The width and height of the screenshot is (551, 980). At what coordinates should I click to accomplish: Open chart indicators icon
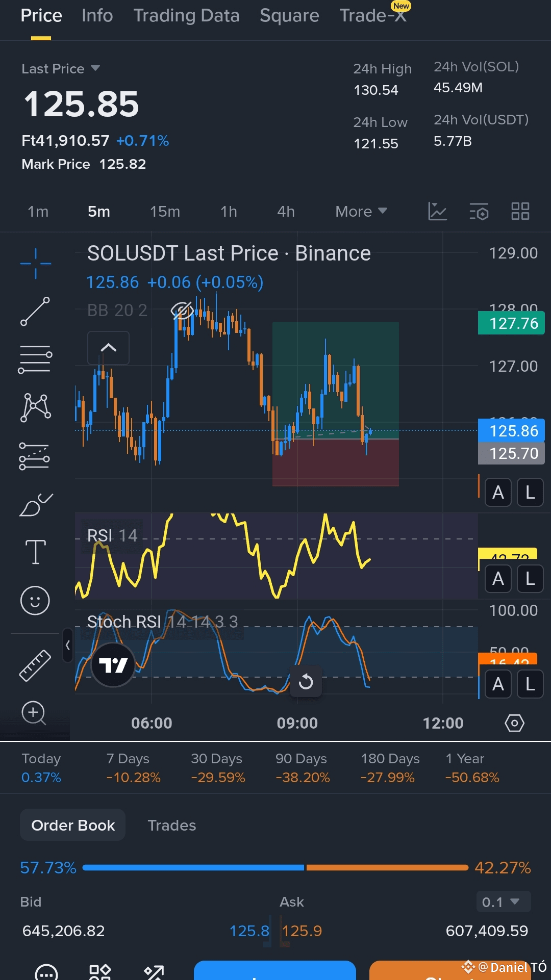437,211
